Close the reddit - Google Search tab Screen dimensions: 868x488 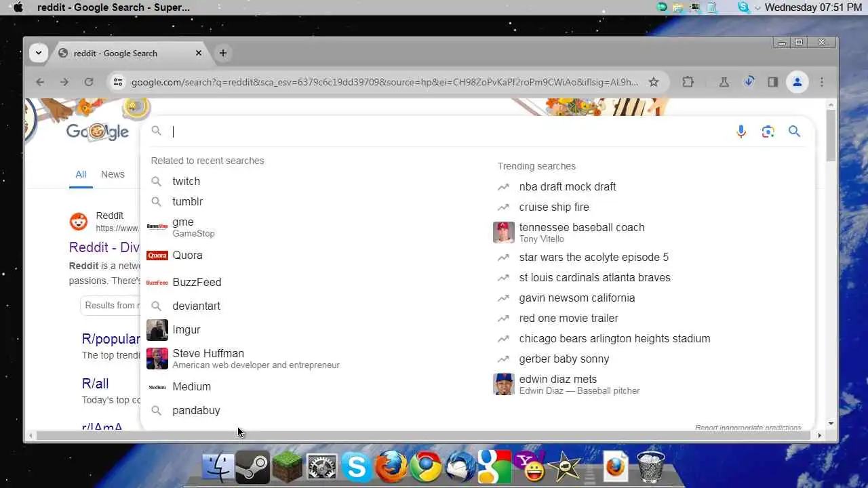(199, 53)
